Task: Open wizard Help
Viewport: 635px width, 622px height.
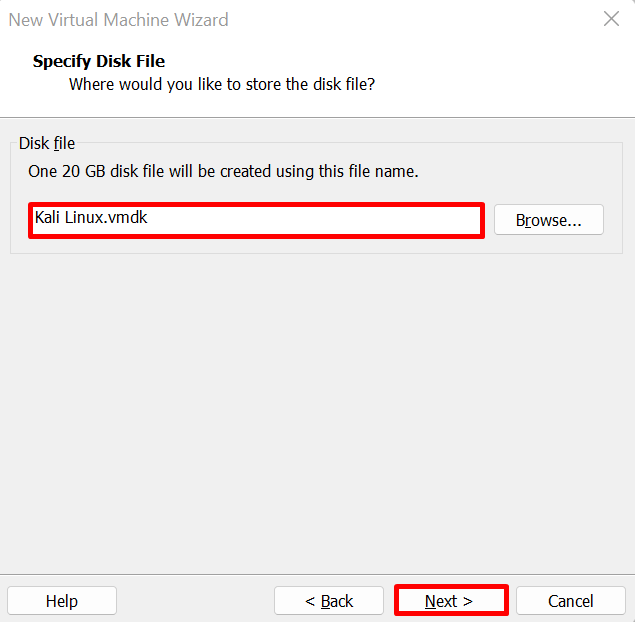Action: (x=62, y=601)
